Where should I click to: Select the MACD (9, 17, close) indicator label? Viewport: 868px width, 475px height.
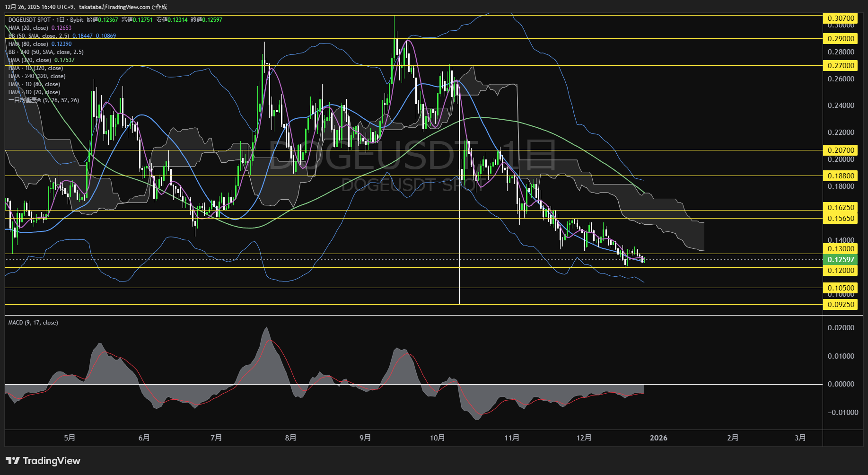[x=32, y=322]
